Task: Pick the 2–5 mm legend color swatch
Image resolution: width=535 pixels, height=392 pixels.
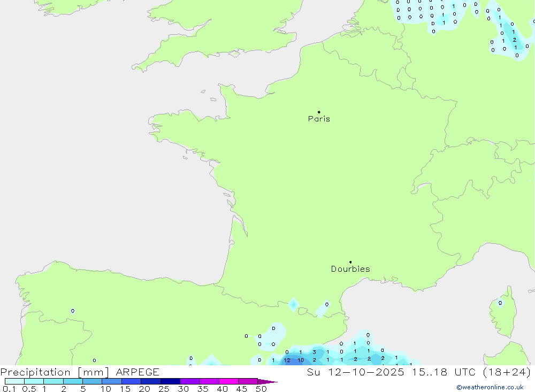Action: (x=73, y=381)
